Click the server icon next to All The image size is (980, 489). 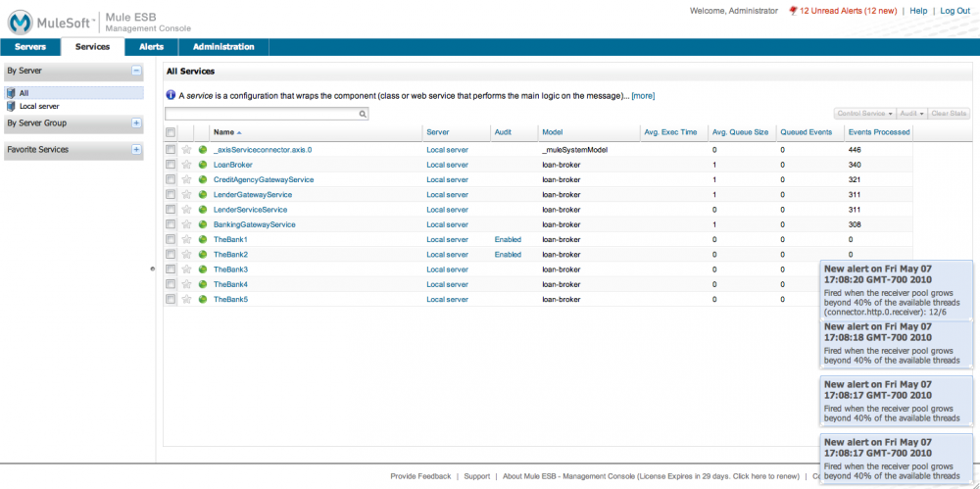pyautogui.click(x=11, y=92)
